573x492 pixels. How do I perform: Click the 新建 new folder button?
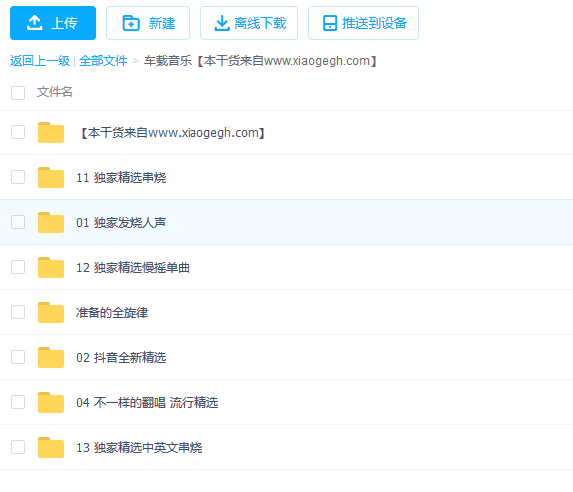[x=148, y=23]
